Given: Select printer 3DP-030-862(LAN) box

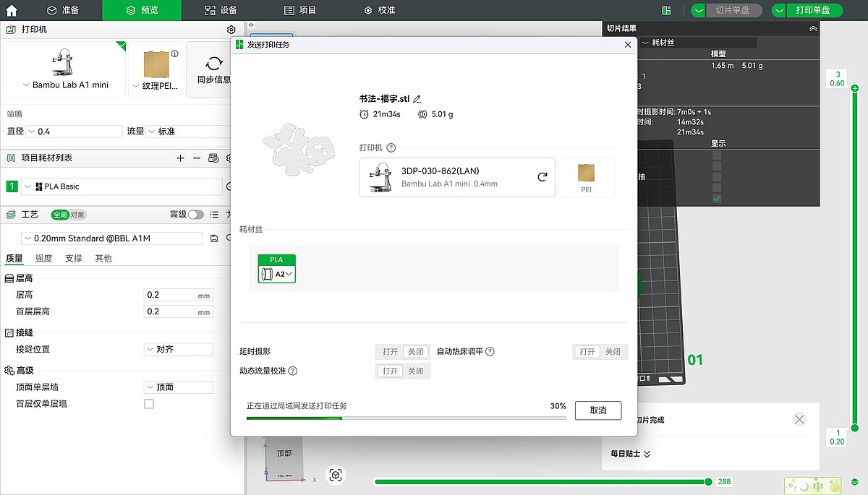Looking at the screenshot, I should click(457, 177).
